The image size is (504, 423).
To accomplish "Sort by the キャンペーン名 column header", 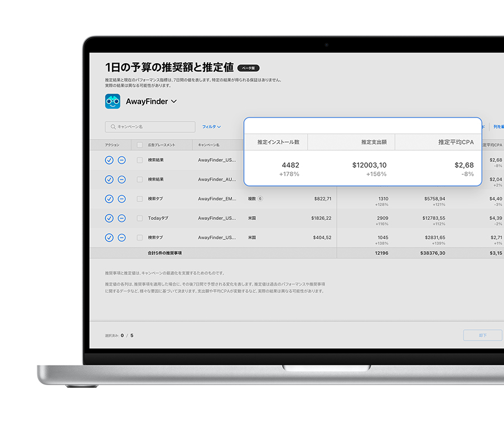I will pyautogui.click(x=209, y=145).
